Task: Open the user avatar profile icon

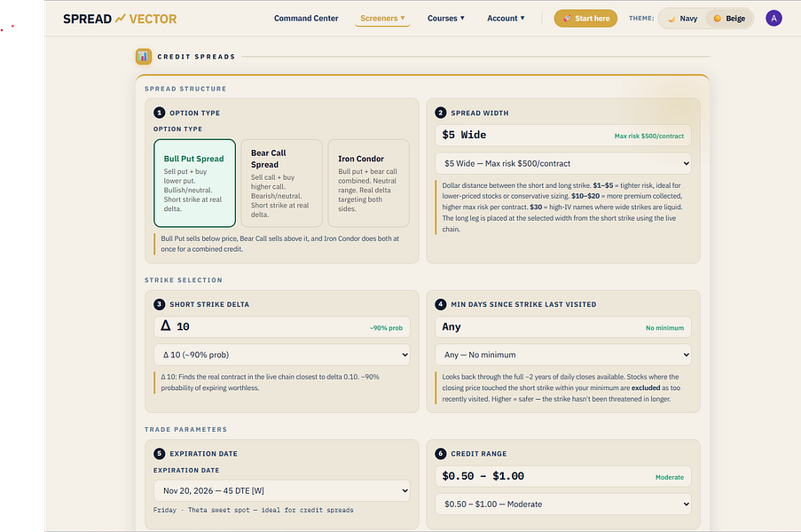Action: click(774, 19)
